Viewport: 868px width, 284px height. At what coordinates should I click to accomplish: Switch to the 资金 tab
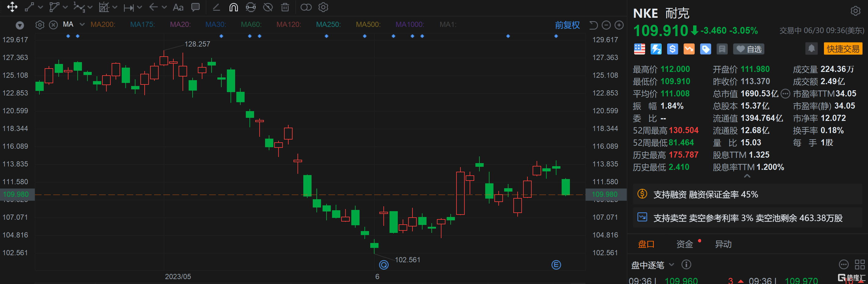click(x=684, y=244)
